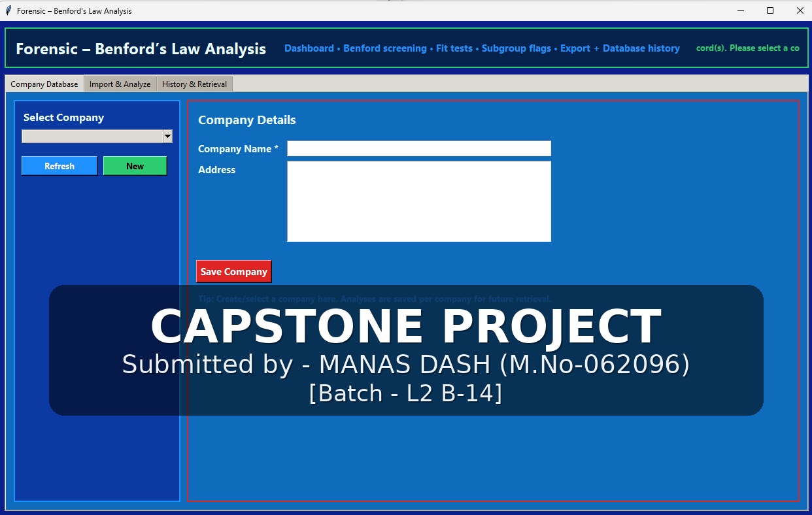
Task: Expand the Select Company dropdown arrow
Action: pos(167,136)
